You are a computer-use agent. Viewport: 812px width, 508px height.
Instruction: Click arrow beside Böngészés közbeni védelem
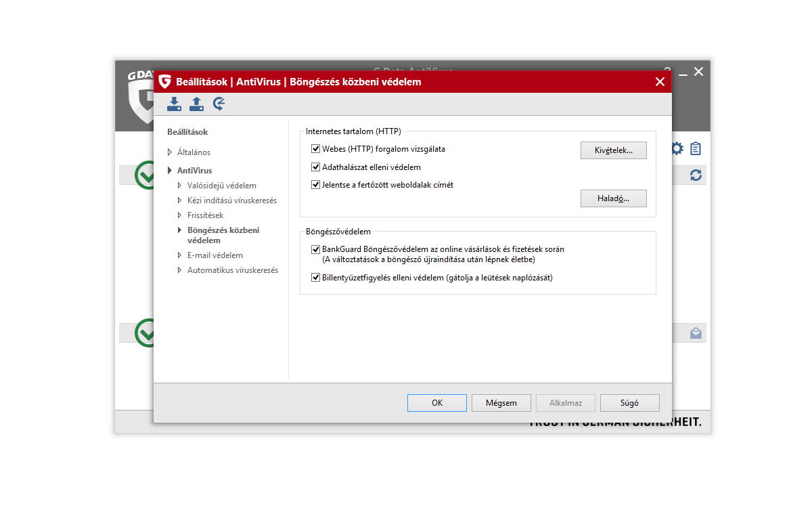180,230
